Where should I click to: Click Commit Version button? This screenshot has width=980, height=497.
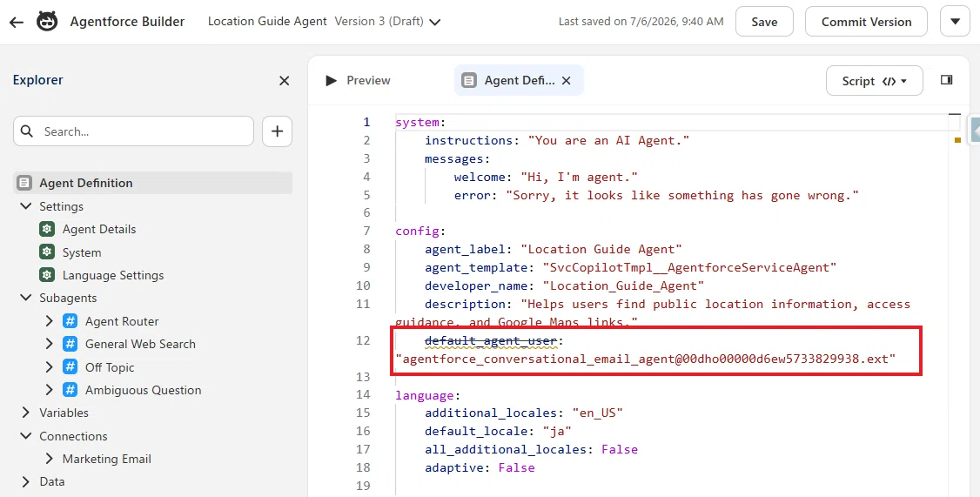[866, 22]
